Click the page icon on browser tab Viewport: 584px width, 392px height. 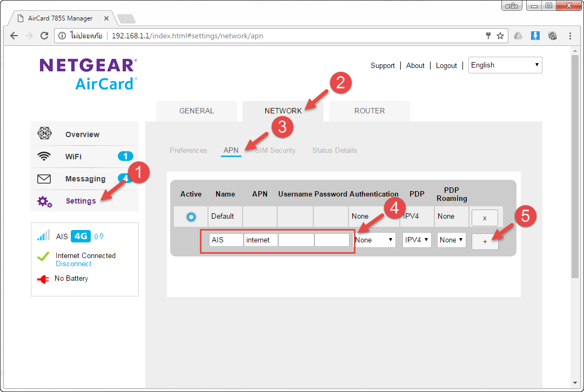(x=21, y=18)
